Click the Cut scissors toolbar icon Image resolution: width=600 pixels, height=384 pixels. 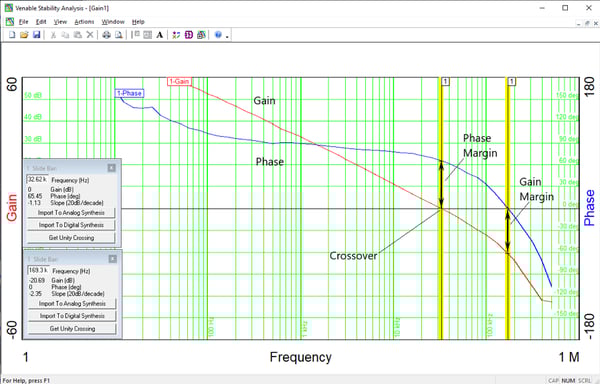coord(53,35)
